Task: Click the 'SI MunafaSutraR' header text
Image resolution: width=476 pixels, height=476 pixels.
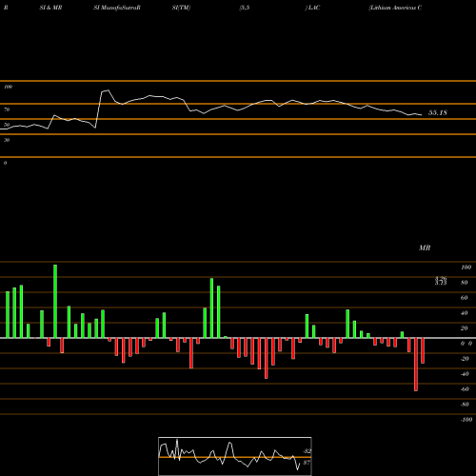Action: [117, 8]
